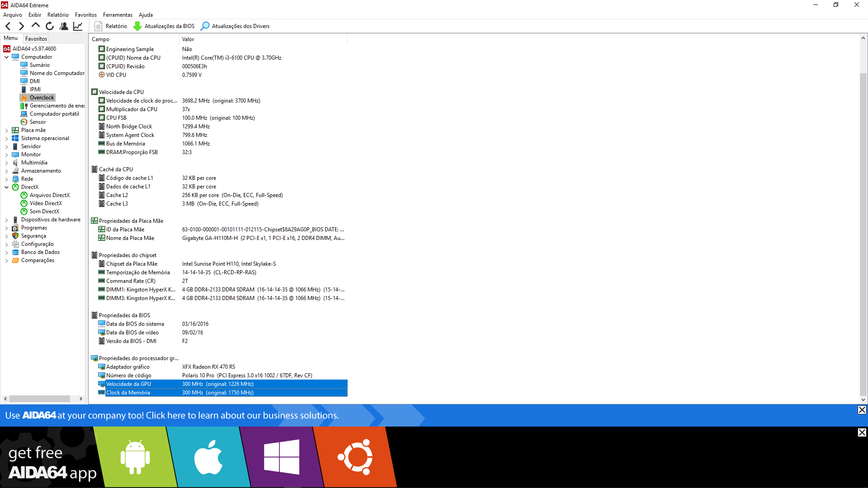
Task: Select Sumário in the tree
Action: [x=39, y=65]
